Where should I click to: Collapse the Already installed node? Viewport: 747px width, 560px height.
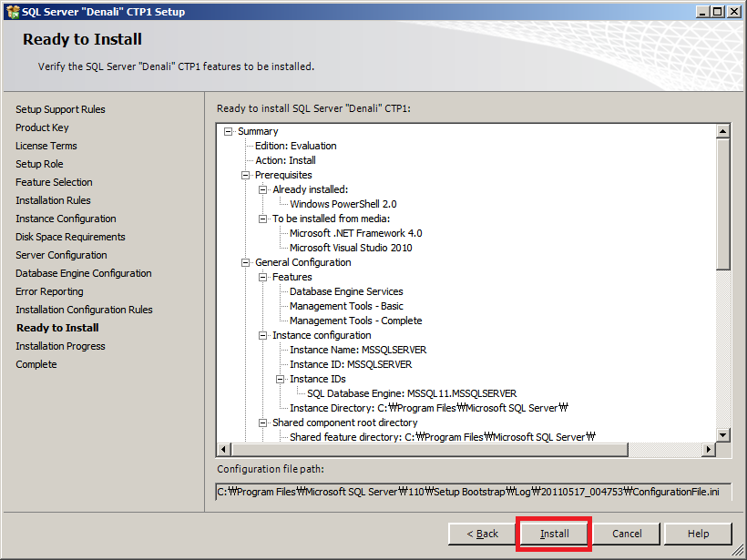[x=262, y=189]
